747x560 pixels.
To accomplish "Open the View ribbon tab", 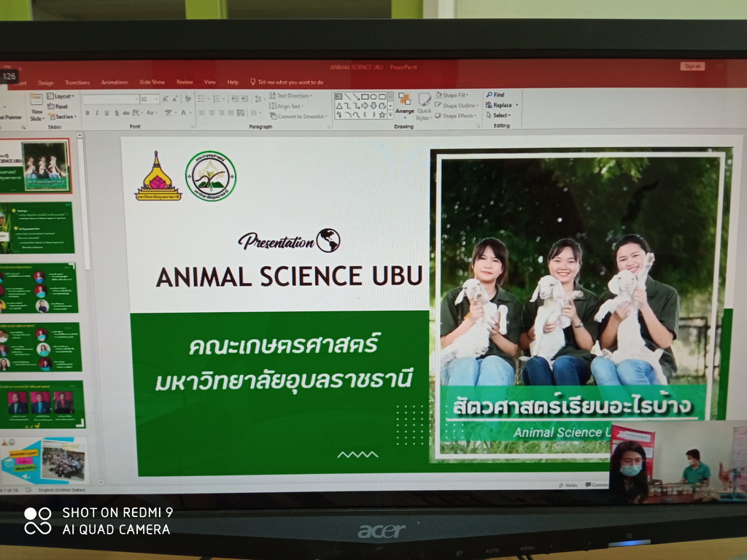I will (x=209, y=82).
